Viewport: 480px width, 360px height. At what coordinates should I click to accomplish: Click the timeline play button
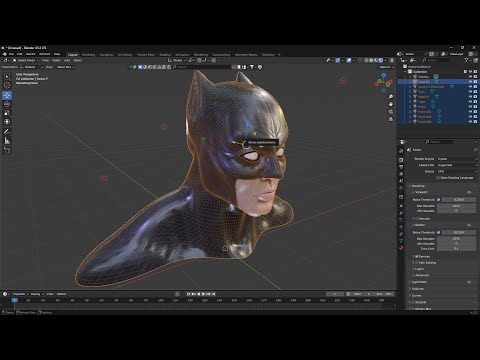203,294
